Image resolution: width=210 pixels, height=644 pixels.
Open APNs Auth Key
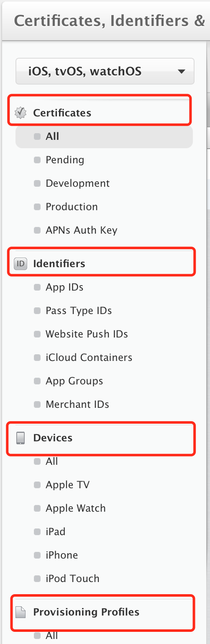point(82,230)
